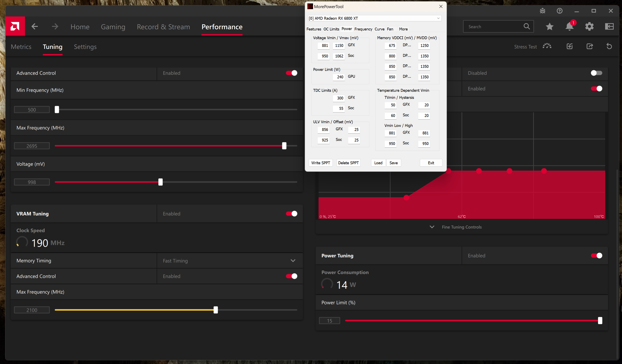Click Exit in MorePowerTool
Image resolution: width=622 pixels, height=364 pixels.
point(431,163)
